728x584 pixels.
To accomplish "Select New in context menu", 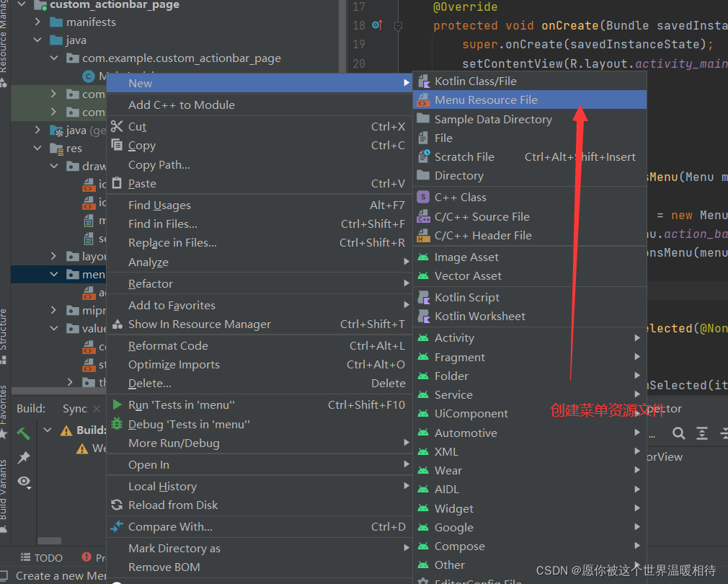I will click(259, 83).
